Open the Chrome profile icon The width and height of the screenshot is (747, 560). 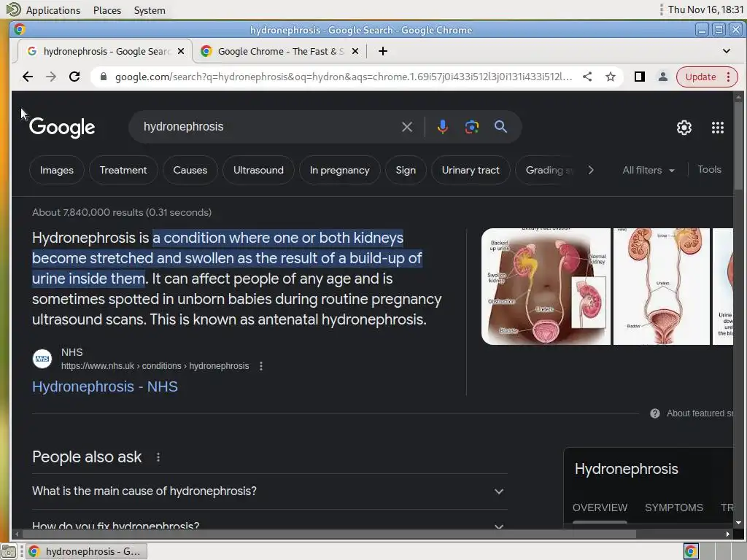(662, 77)
